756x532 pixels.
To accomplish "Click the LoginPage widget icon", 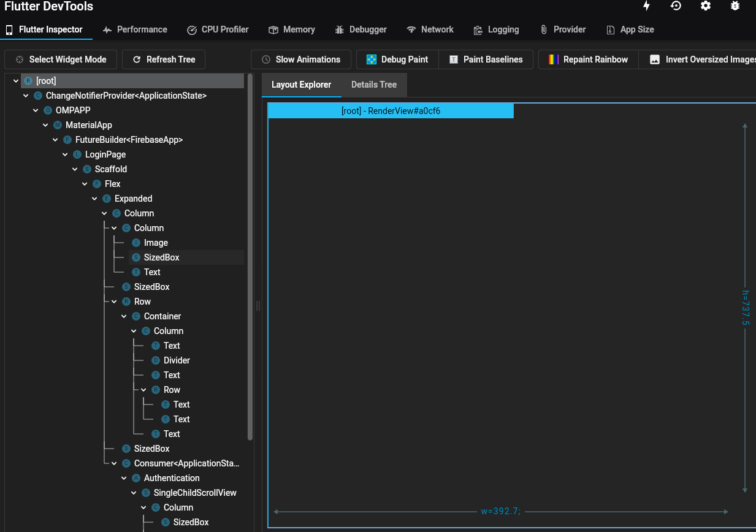I will coord(77,154).
